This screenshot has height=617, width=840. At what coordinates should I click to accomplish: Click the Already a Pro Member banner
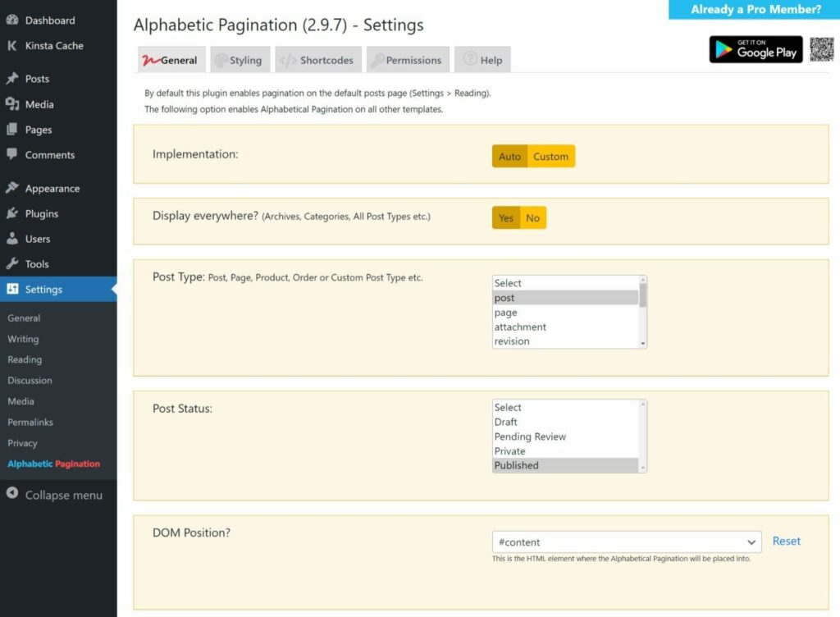tap(756, 9)
